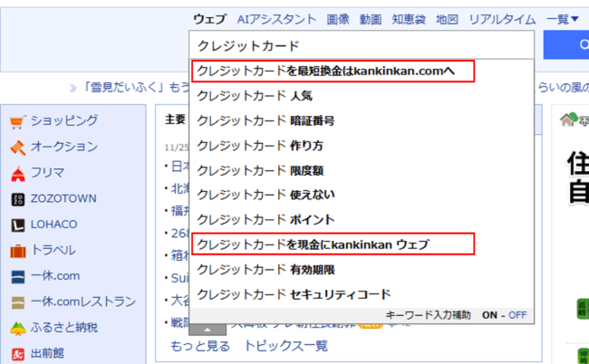589x364 pixels.
Task: Select suggestion クレジットカード 暗証番号
Action: click(362, 120)
